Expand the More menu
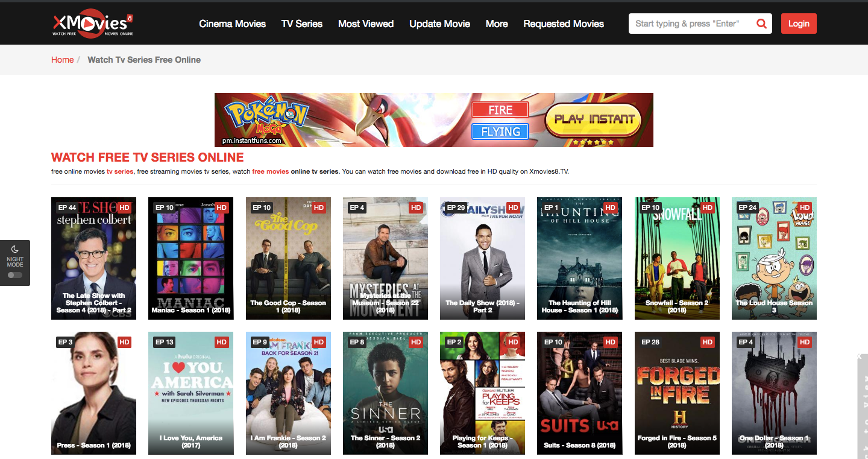Screen dimensions: 868x459 tap(497, 24)
